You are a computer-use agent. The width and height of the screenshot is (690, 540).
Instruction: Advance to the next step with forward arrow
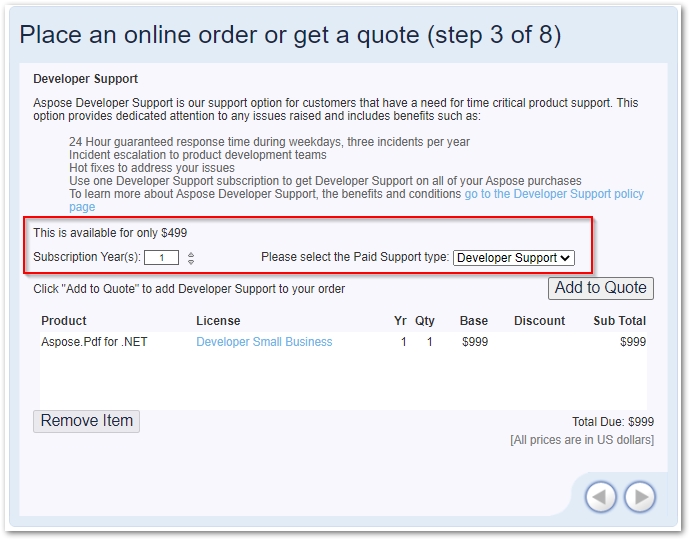tap(640, 497)
